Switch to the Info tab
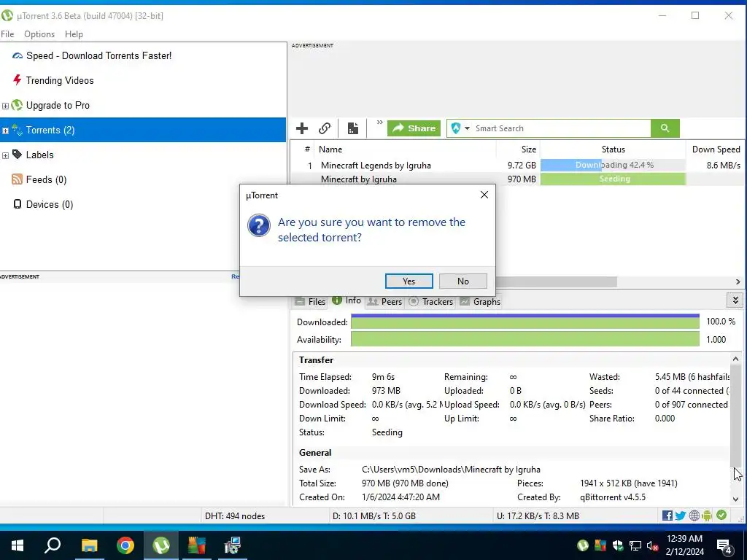Image resolution: width=747 pixels, height=560 pixels. [x=347, y=300]
